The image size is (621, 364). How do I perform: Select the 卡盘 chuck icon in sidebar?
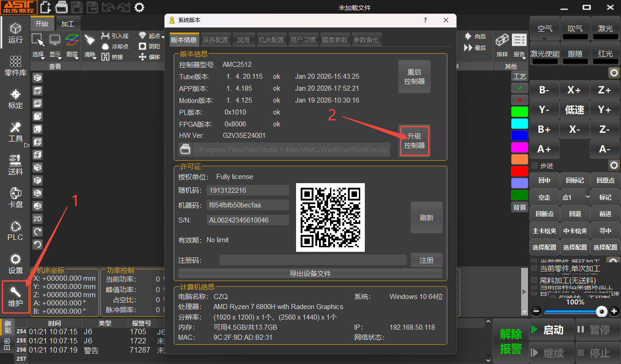point(16,197)
